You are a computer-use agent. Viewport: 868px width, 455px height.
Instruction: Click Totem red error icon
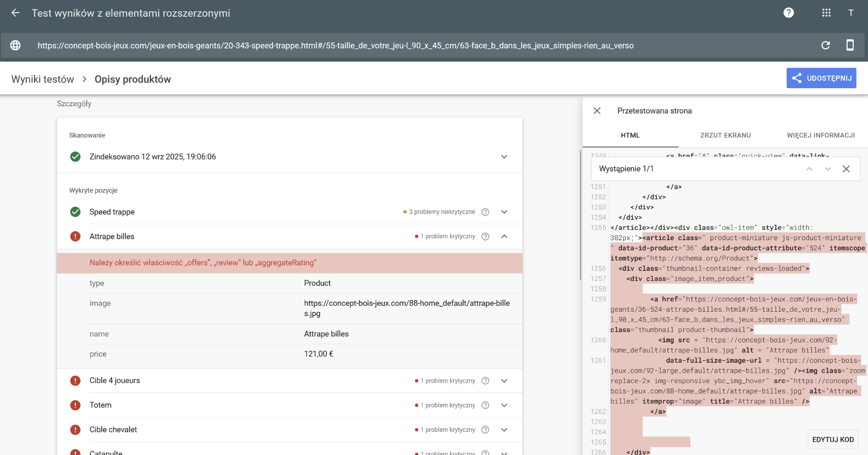click(75, 405)
